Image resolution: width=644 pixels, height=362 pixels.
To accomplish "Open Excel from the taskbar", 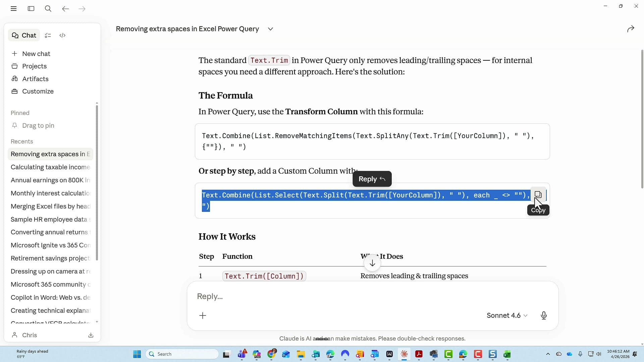I will click(507, 354).
